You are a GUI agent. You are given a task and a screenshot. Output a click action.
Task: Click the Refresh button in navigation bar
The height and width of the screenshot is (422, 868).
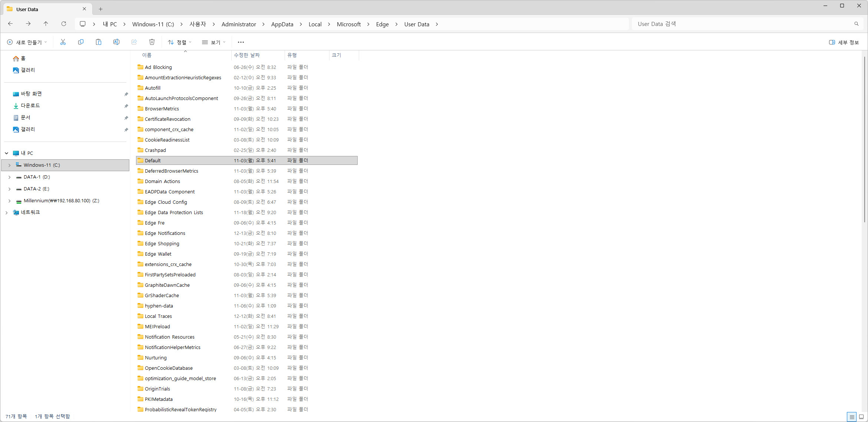[64, 24]
